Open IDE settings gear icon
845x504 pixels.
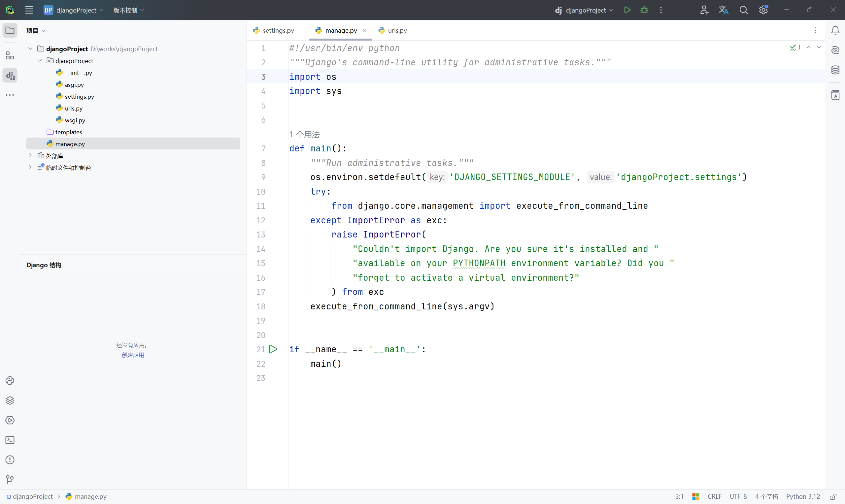click(763, 10)
